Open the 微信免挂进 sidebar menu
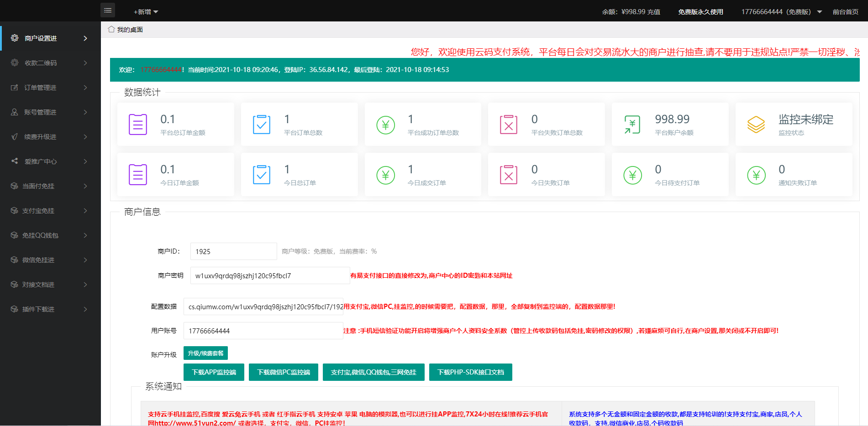The width and height of the screenshot is (868, 426). click(50, 260)
